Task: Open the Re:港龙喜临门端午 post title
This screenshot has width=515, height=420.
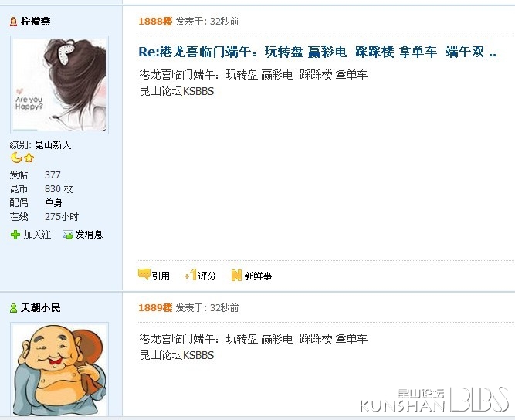Action: (317, 52)
